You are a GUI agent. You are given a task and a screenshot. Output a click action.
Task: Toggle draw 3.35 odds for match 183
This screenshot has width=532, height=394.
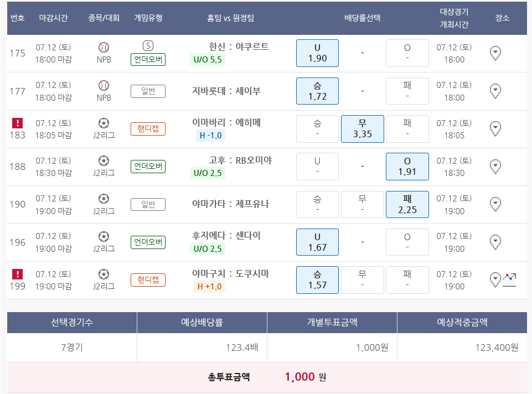(x=362, y=128)
